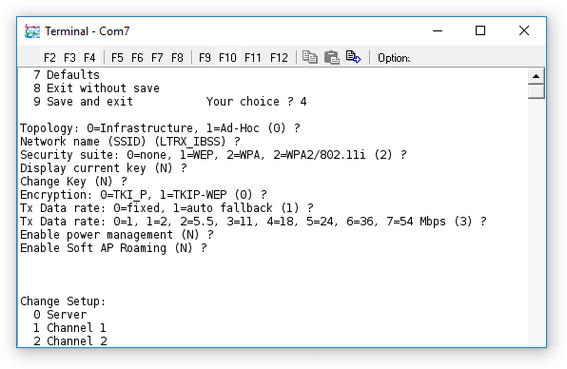Image resolution: width=567 pixels, height=369 pixels.
Task: Activate the F10 toolbar button
Action: (227, 58)
